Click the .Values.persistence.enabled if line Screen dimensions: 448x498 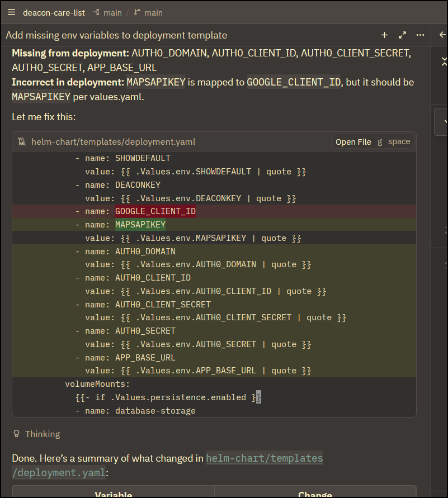(x=214, y=397)
